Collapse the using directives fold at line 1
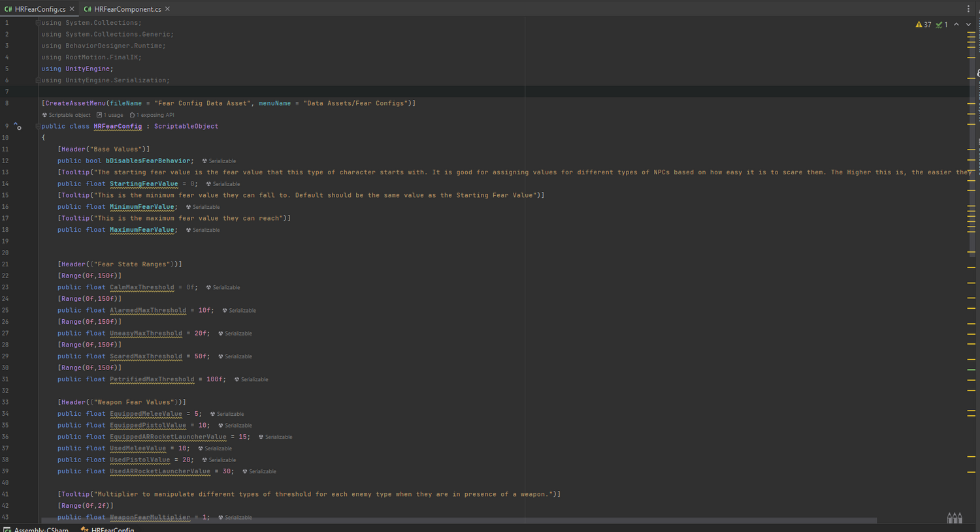The width and height of the screenshot is (980, 532). 37,22
